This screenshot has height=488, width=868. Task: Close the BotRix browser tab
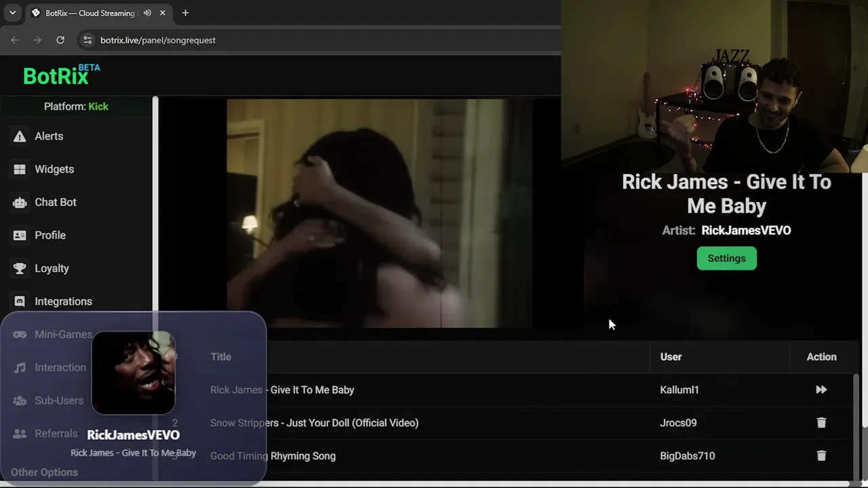[163, 13]
